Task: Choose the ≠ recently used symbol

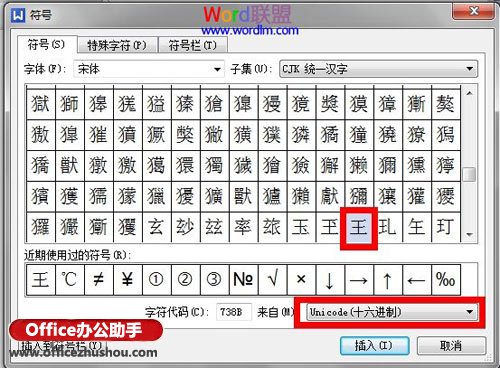Action: [x=99, y=280]
